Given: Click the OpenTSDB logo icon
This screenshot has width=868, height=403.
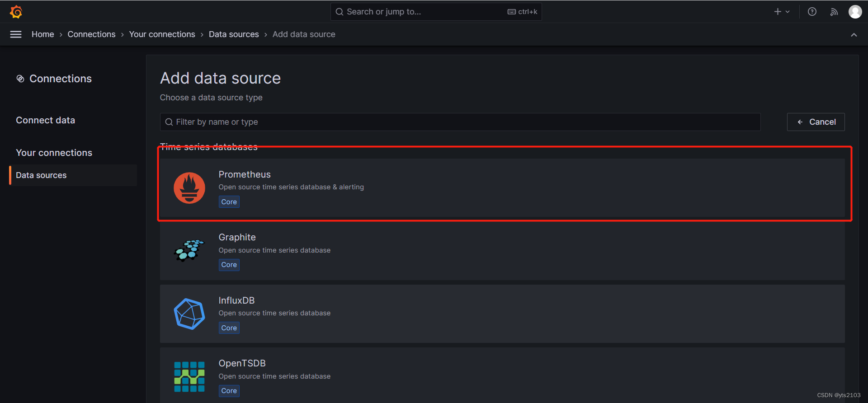Looking at the screenshot, I should coord(189,377).
